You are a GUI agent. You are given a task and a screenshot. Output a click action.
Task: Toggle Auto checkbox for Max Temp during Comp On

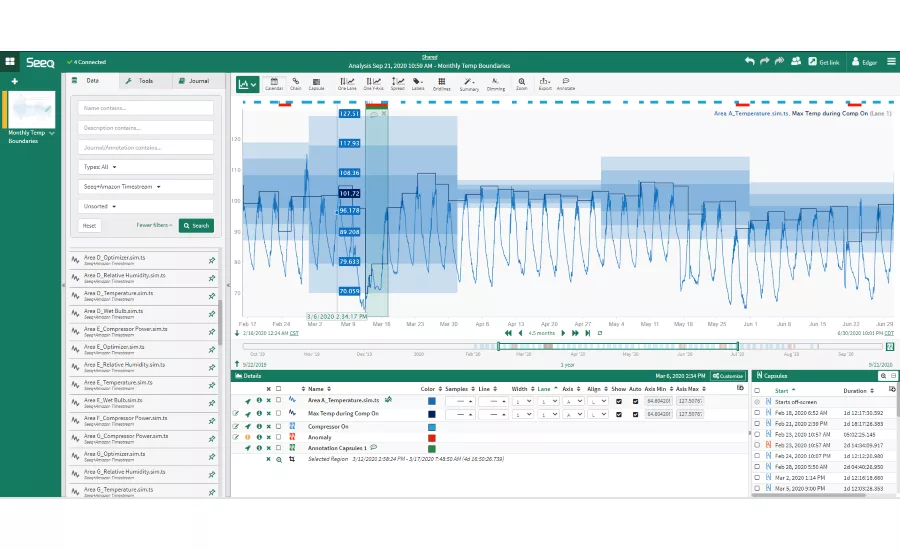[x=635, y=414]
